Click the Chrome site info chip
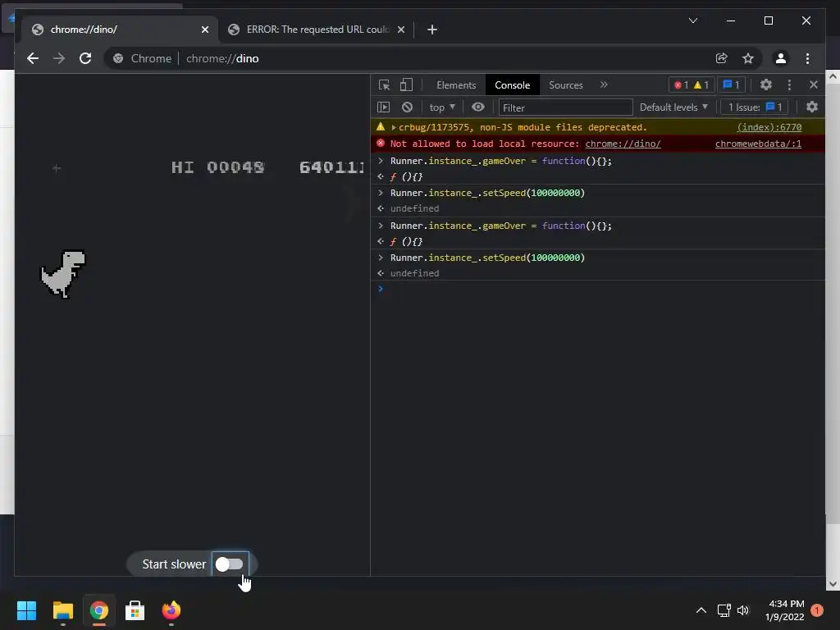Screen dimensions: 840x630 [143, 58]
